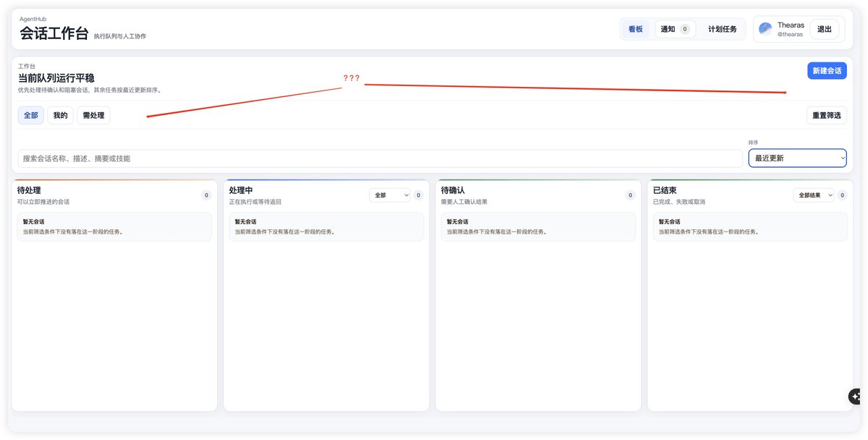Open the 全部 dropdown in 处理中 column

tap(389, 195)
